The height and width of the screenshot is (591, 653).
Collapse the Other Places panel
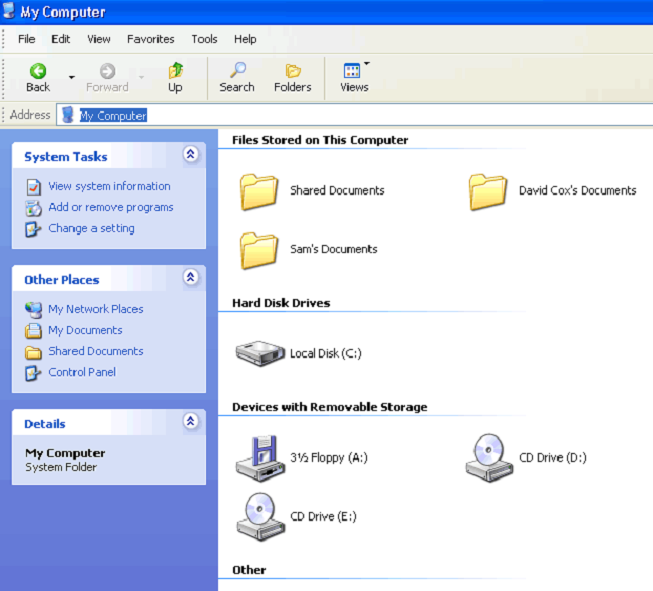click(191, 277)
